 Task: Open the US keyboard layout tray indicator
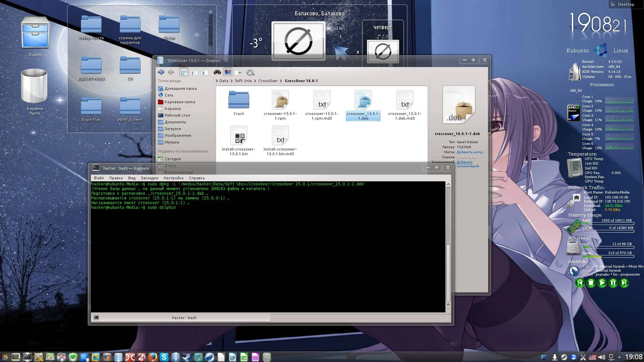tap(592, 357)
